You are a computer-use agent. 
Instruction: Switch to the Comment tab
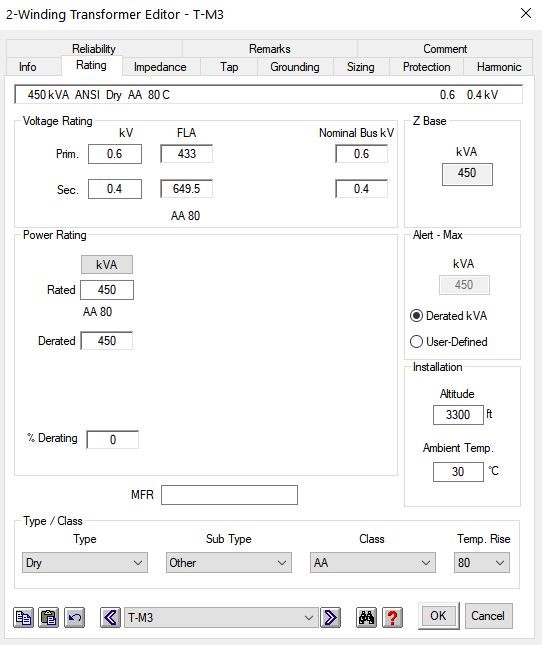tap(445, 49)
